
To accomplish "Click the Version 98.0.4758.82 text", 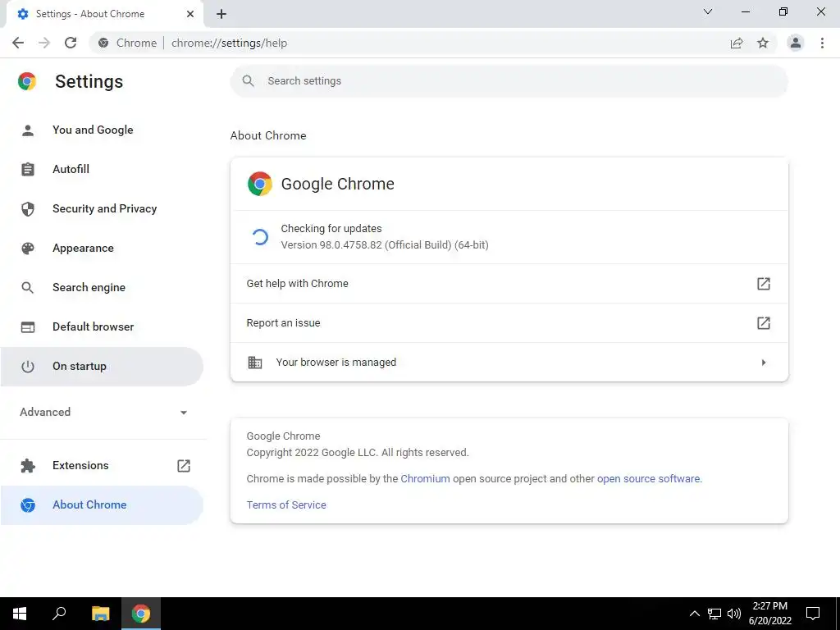I will point(385,244).
